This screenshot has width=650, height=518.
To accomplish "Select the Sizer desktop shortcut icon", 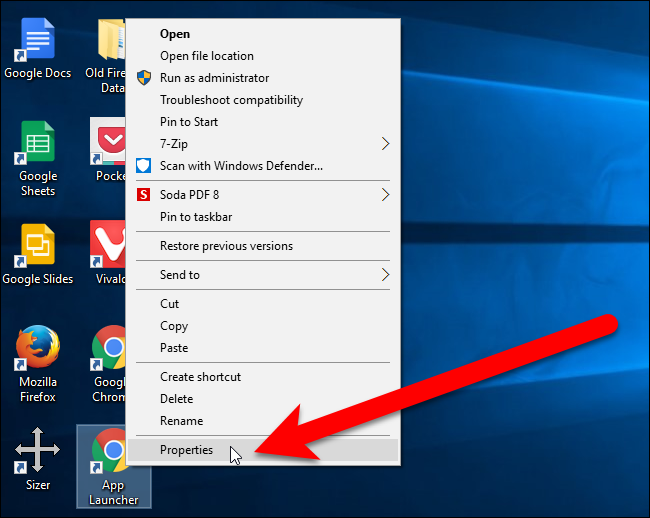I will point(37,450).
